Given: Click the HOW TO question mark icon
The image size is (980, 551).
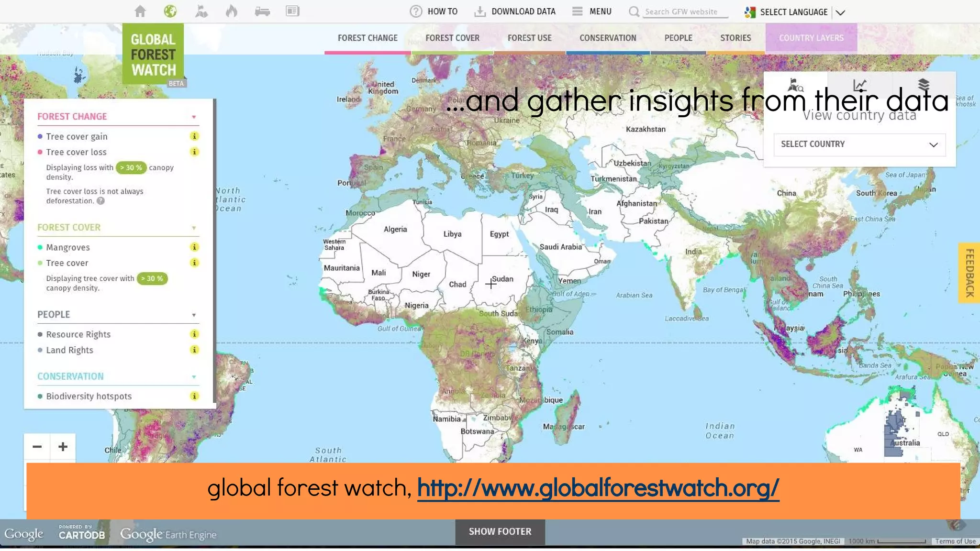Looking at the screenshot, I should tap(416, 11).
